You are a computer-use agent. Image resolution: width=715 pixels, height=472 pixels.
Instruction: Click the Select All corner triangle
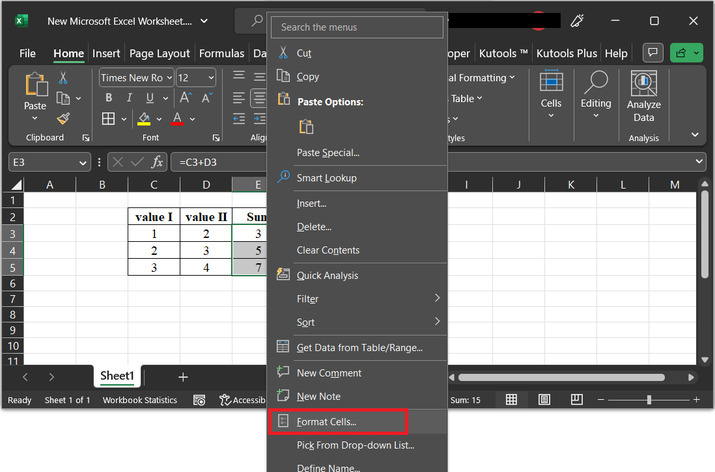[x=16, y=185]
